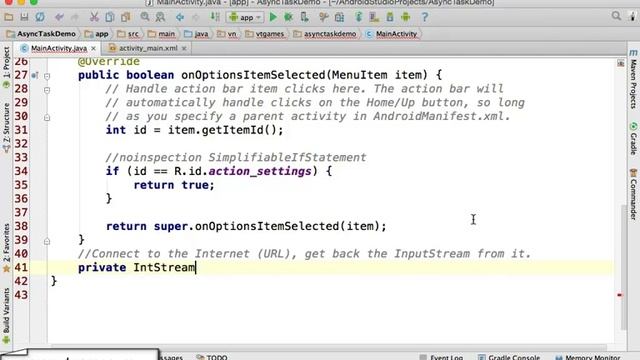The width and height of the screenshot is (640, 360).
Task: Collapse onOptionsItemSelected method at line 27
Action: [47, 76]
